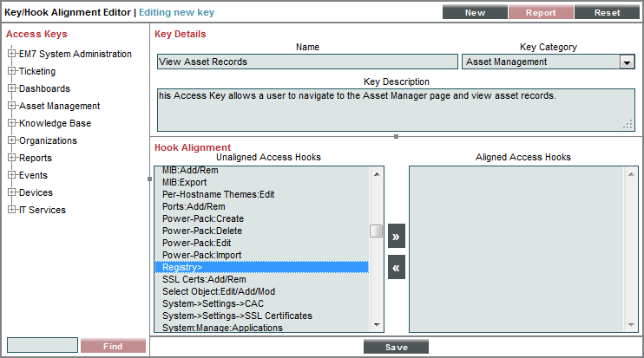Select System->Settings->SSL Certificates hook
644x358 pixels.
pyautogui.click(x=261, y=316)
